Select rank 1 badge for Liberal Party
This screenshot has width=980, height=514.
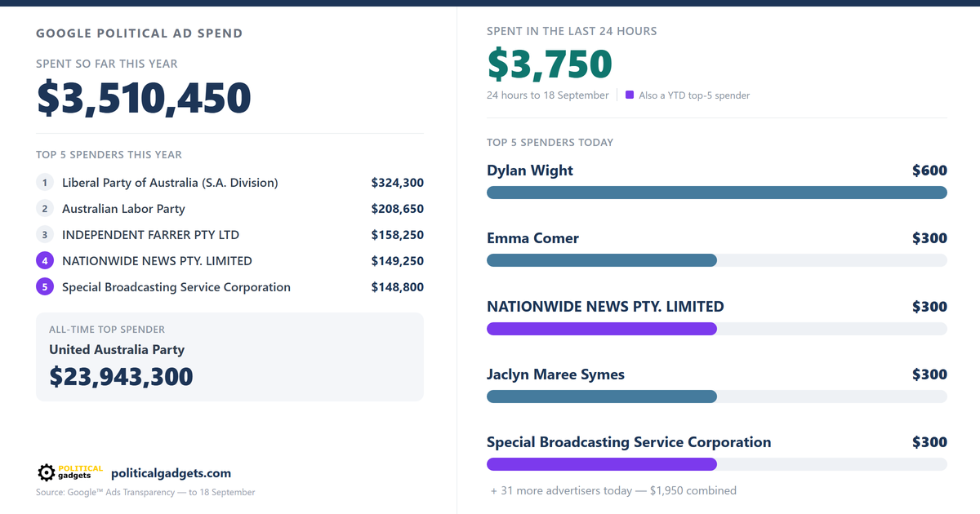[x=45, y=183]
